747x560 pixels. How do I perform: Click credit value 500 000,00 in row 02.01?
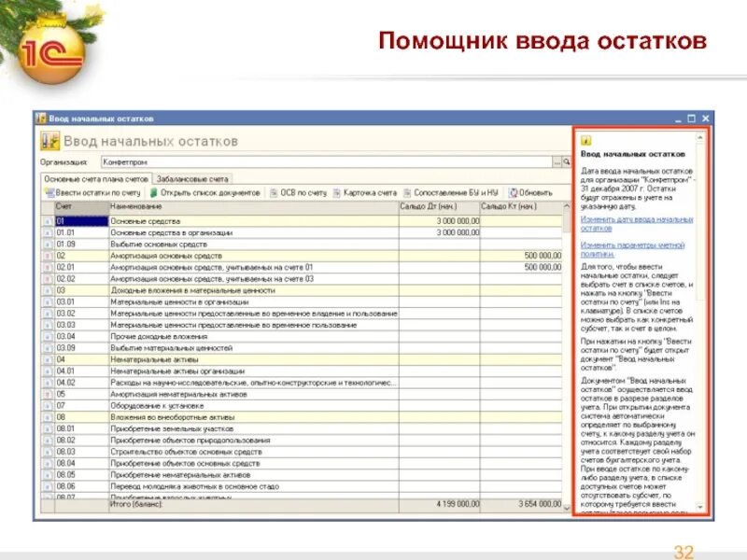coord(521,267)
